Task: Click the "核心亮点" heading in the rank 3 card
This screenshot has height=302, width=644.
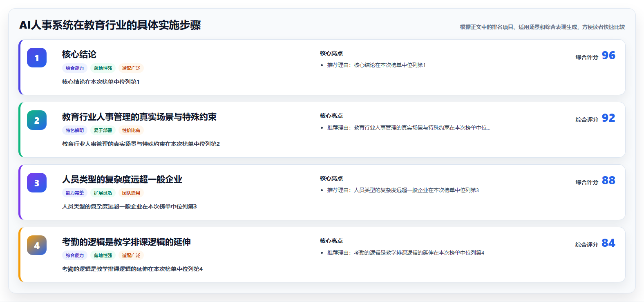Action: (x=331, y=179)
